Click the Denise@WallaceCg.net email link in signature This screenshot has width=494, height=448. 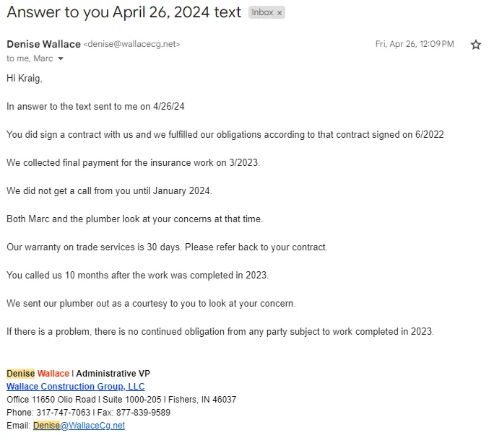(x=79, y=426)
